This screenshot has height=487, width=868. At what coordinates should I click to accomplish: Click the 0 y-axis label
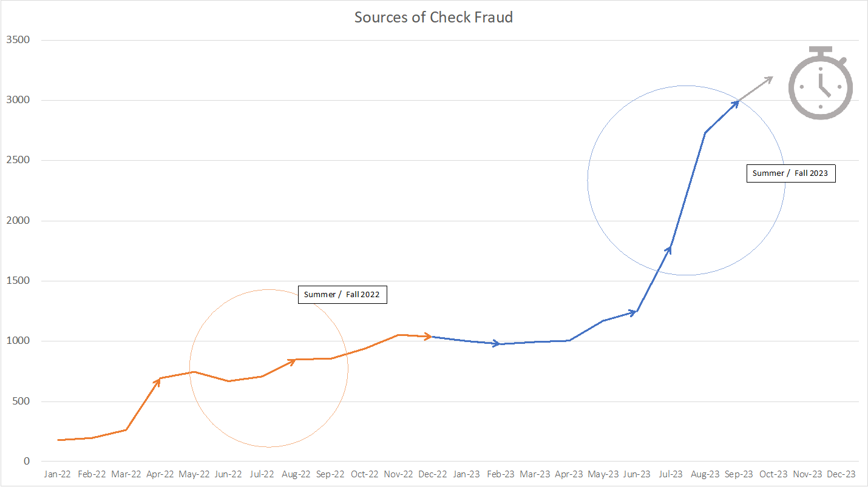(26, 462)
